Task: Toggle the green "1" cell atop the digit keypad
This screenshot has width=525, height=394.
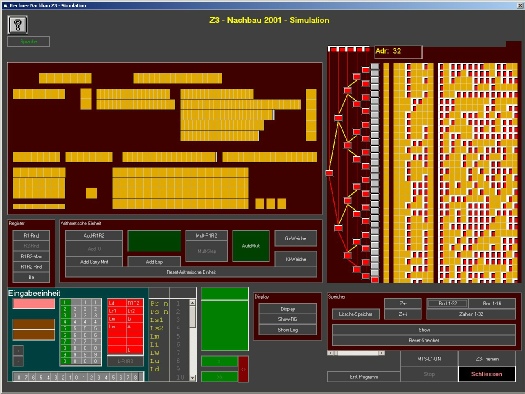Action: (65, 302)
